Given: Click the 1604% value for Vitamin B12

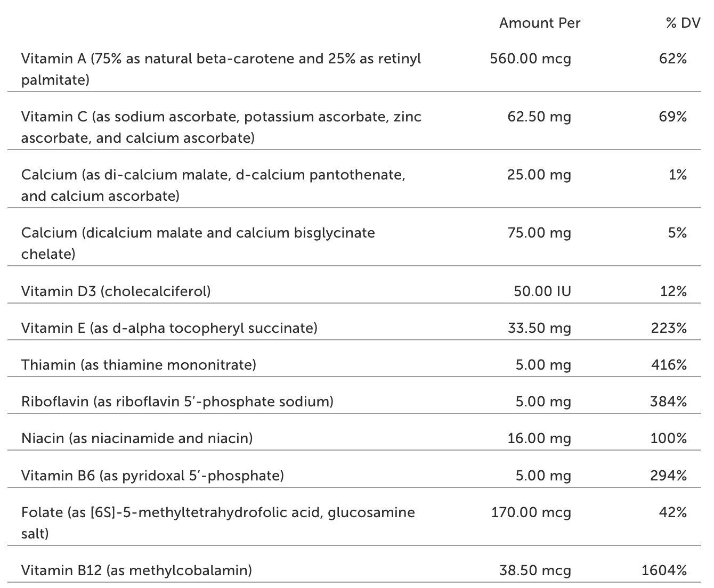Looking at the screenshot, I should 664,570.
